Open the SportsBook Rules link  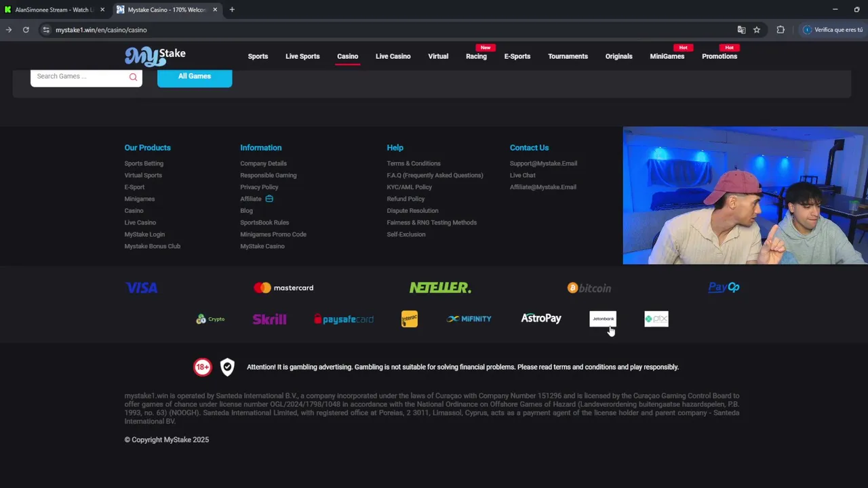pyautogui.click(x=264, y=222)
